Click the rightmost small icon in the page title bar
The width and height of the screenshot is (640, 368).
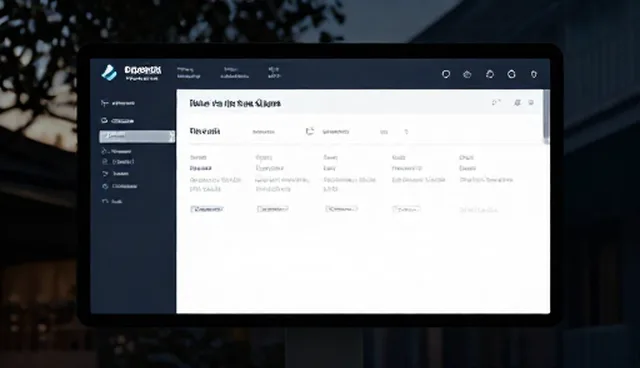coord(531,102)
